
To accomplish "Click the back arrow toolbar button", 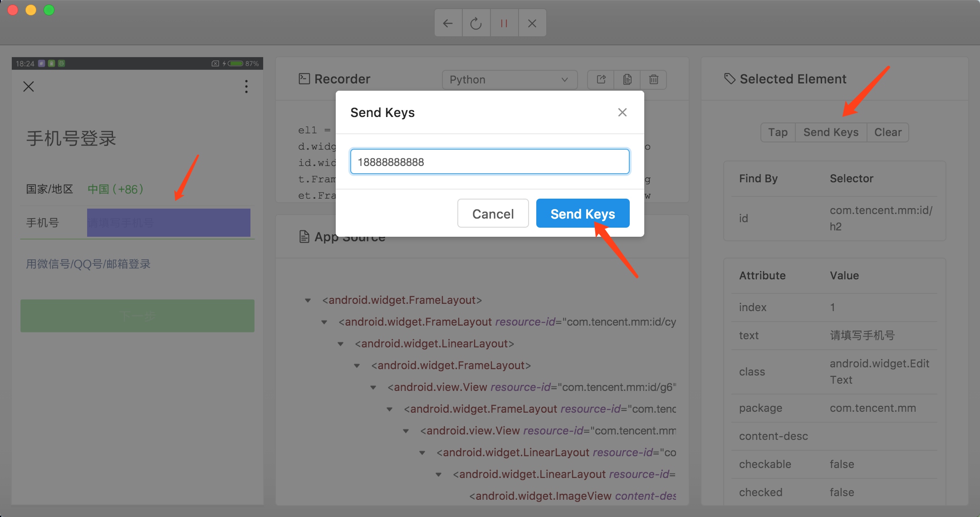I will [x=448, y=23].
